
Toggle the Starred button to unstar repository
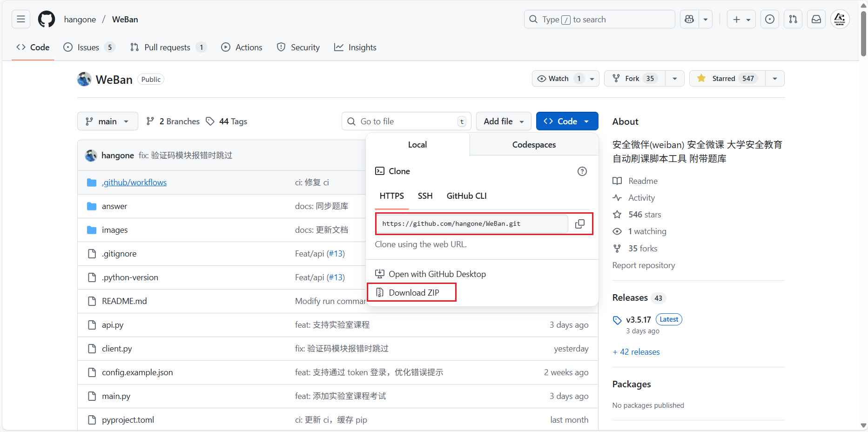(x=724, y=79)
